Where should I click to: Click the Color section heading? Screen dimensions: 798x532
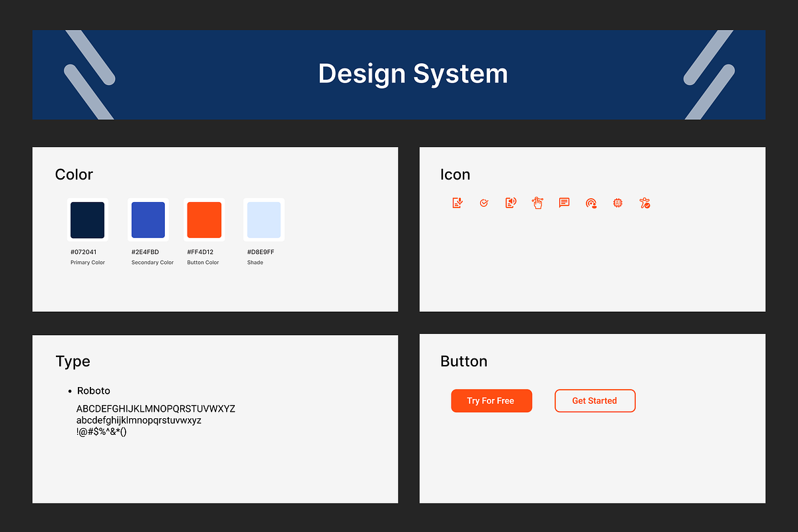click(74, 175)
